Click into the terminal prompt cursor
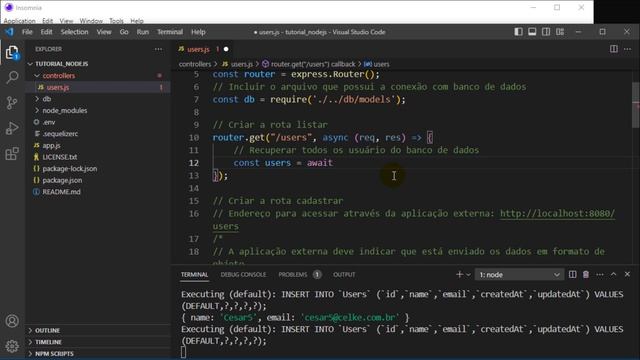Viewport: 640px width, 360px height. [x=183, y=352]
